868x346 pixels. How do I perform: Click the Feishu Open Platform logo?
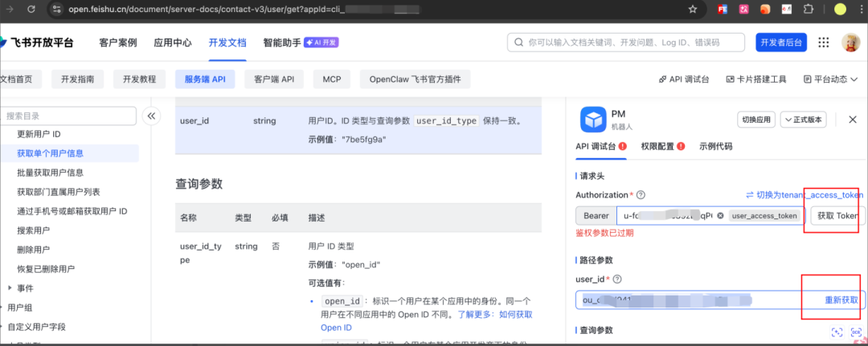click(36, 43)
